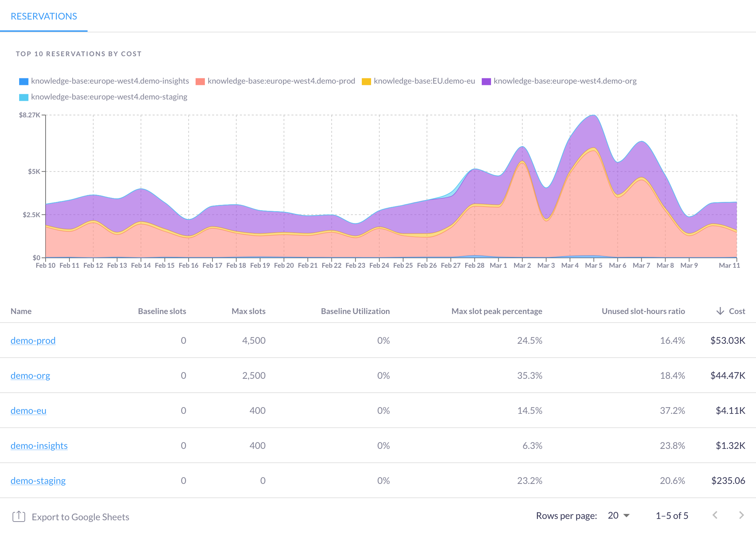756x548 pixels.
Task: Click the demo-staging legend swatch
Action: pyautogui.click(x=23, y=97)
